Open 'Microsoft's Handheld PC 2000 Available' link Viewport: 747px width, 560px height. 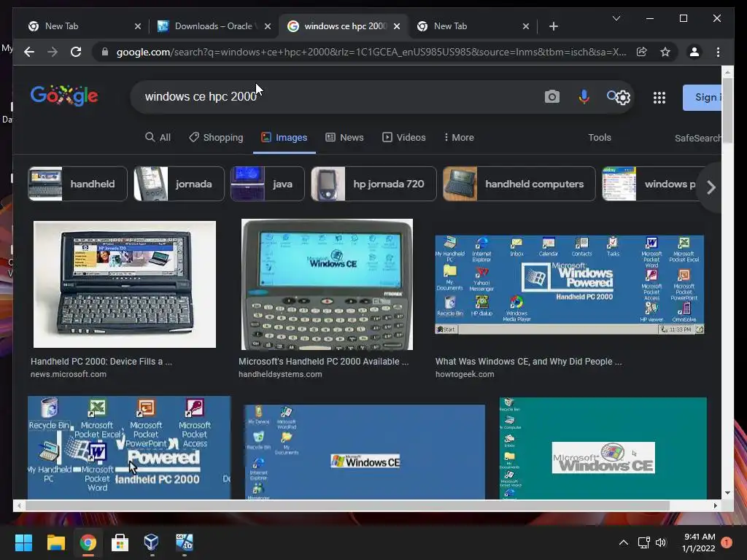[323, 362]
